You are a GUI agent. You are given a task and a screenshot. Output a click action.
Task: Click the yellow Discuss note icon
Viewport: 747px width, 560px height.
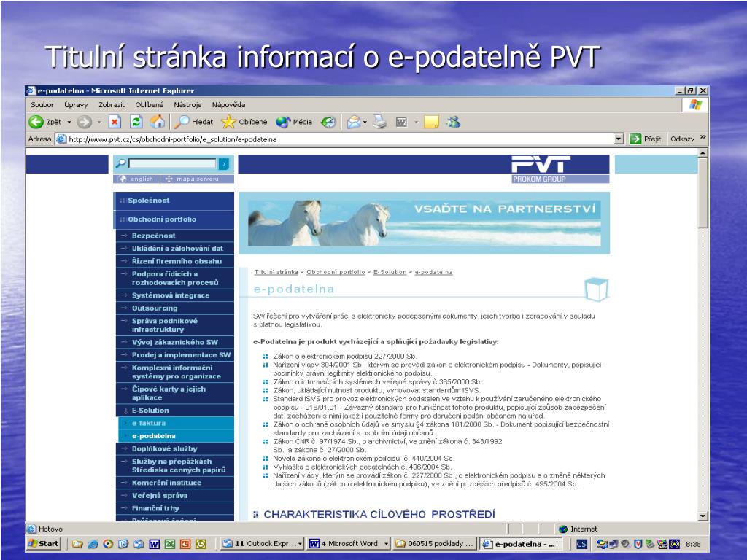pos(431,122)
